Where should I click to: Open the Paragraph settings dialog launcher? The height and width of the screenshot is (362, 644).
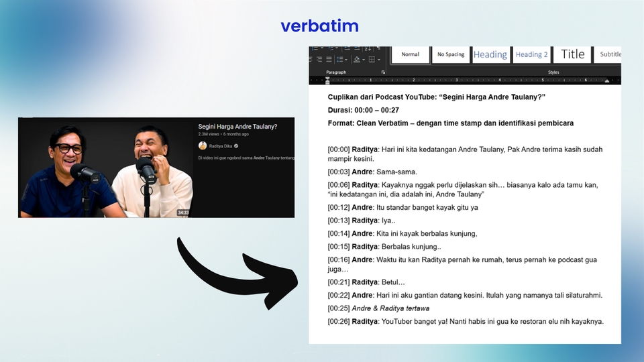pos(383,72)
